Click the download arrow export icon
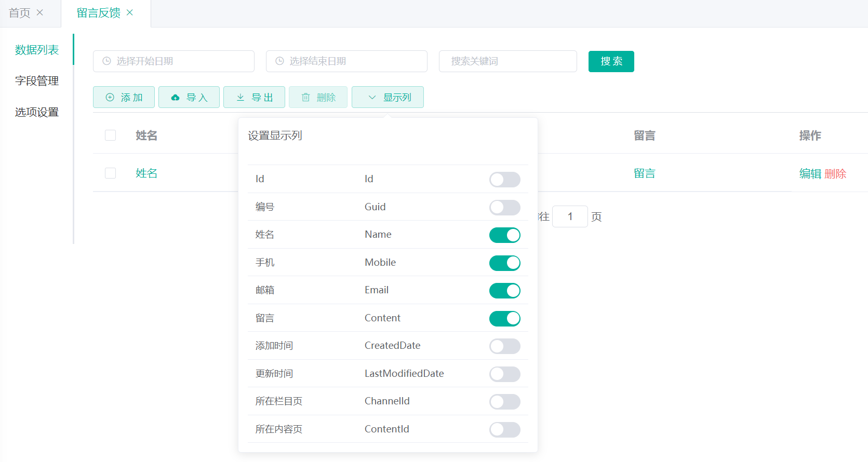The width and height of the screenshot is (868, 462). coord(241,98)
